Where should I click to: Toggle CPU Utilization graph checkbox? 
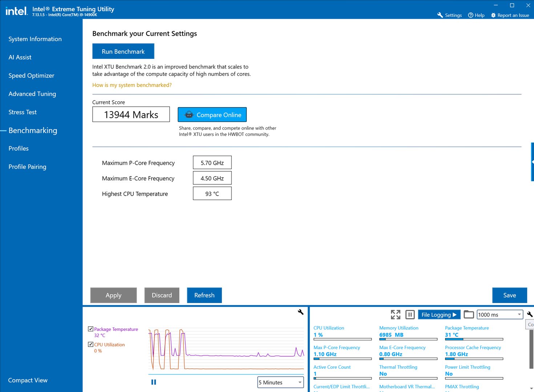(x=90, y=344)
